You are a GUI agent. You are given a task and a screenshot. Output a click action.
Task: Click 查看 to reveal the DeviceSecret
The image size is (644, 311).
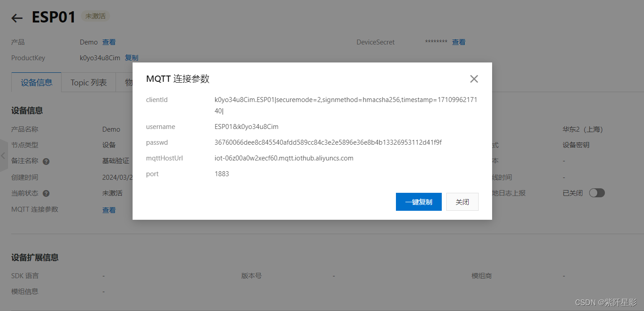click(458, 42)
